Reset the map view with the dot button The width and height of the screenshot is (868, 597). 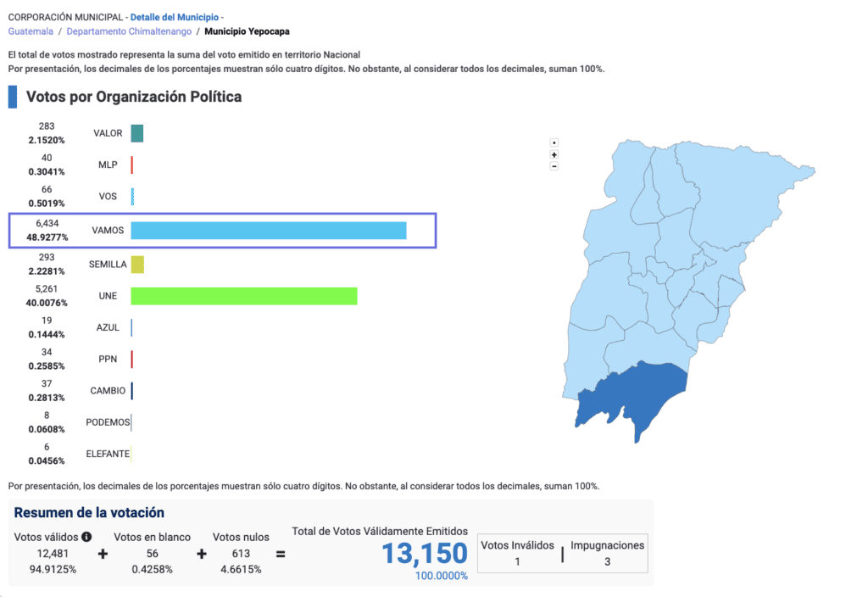[554, 142]
